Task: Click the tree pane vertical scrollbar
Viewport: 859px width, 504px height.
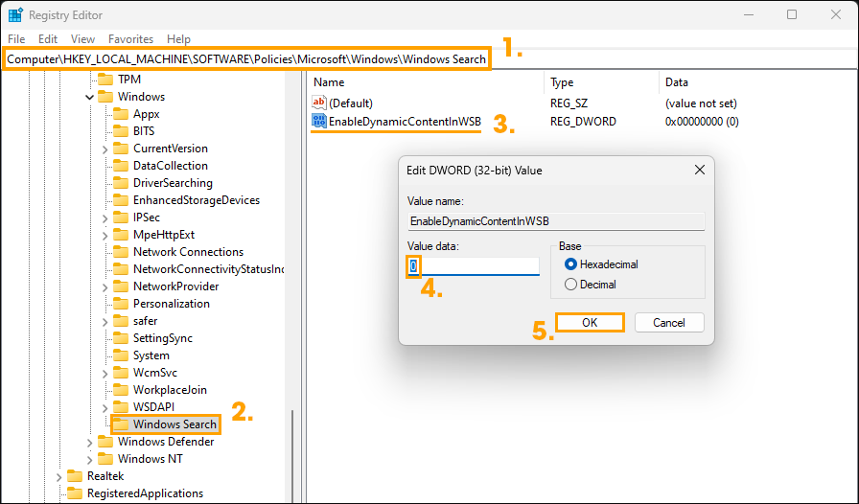Action: (292, 455)
